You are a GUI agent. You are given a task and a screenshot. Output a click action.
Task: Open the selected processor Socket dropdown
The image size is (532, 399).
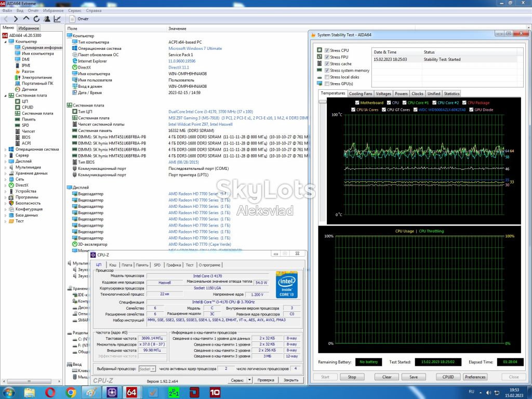[x=147, y=369]
